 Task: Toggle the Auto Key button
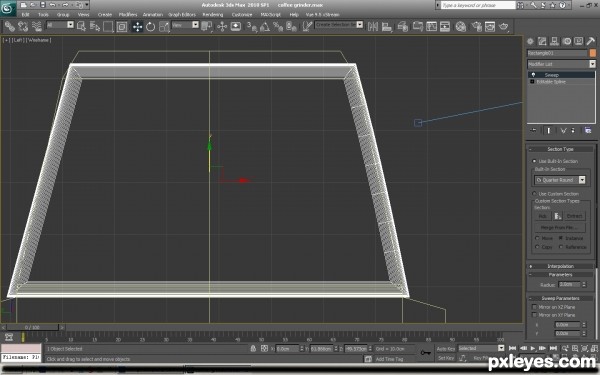(446, 349)
